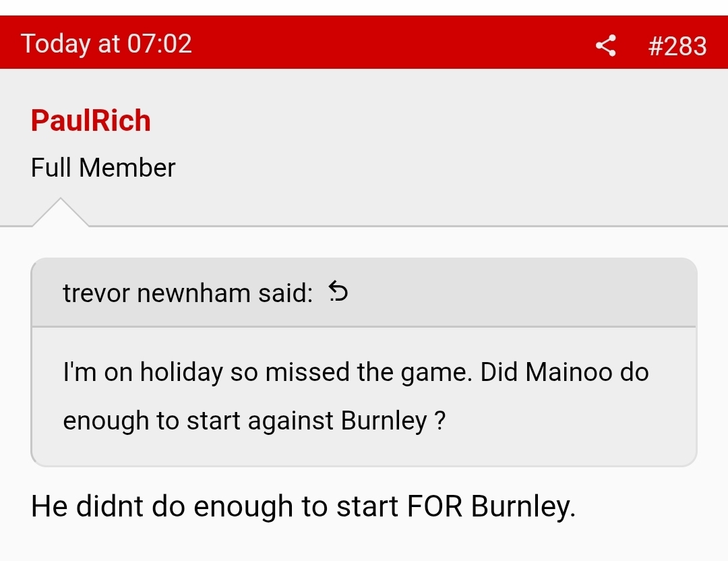Click the word "holiday" in the quote
The width and height of the screenshot is (728, 561).
[181, 373]
